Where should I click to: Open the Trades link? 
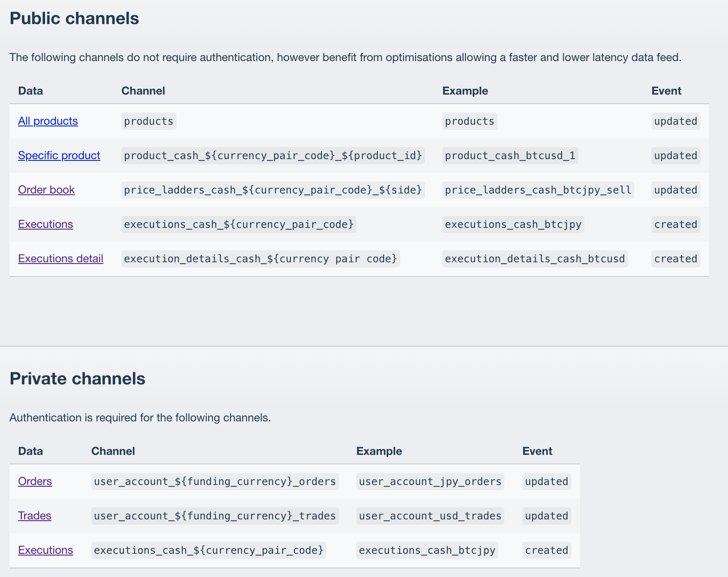click(x=34, y=516)
